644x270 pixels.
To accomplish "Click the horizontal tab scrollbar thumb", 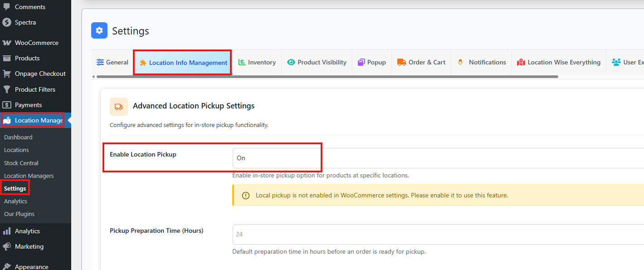I will click(x=327, y=77).
